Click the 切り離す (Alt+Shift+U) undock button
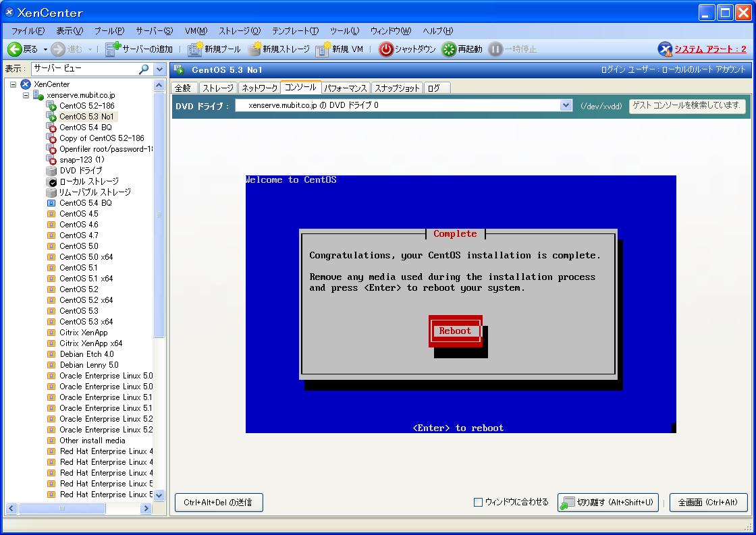 click(x=607, y=502)
